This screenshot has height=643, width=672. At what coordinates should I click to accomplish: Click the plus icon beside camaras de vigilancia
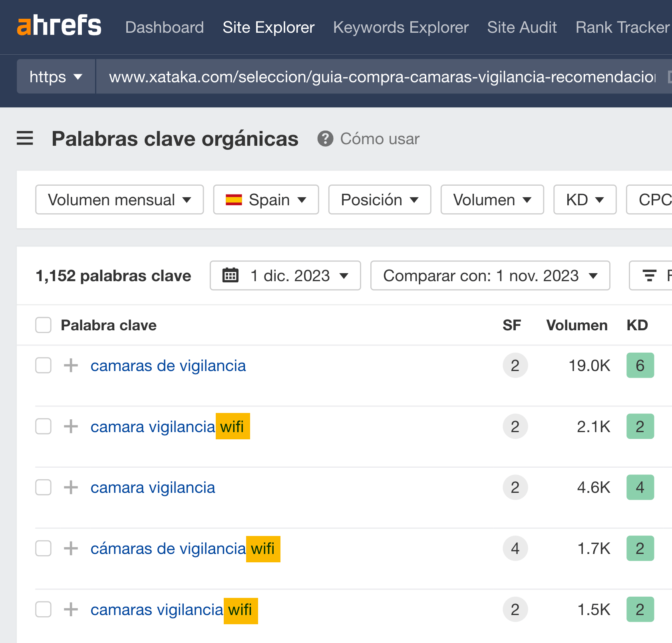71,365
